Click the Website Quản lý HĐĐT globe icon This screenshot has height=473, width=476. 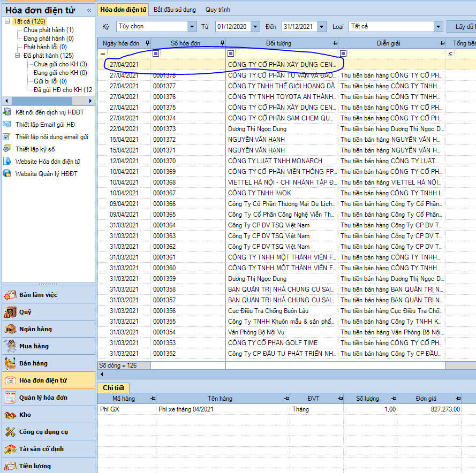click(x=6, y=173)
